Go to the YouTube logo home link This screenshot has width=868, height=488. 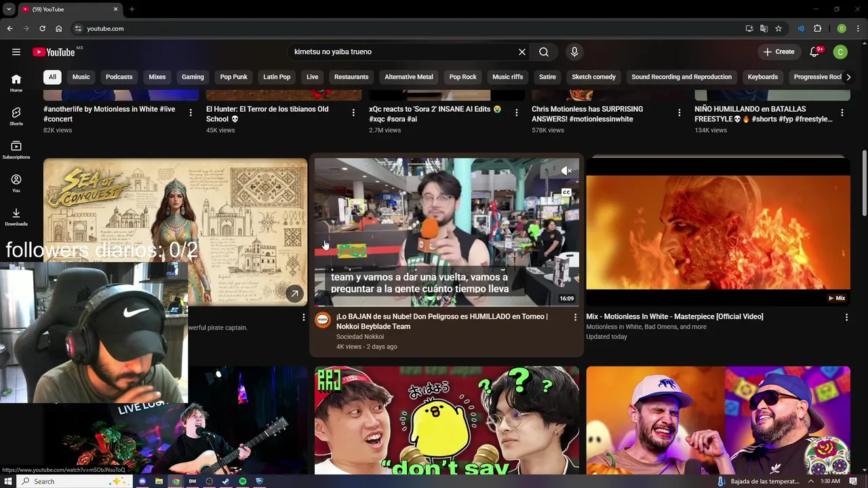(54, 52)
